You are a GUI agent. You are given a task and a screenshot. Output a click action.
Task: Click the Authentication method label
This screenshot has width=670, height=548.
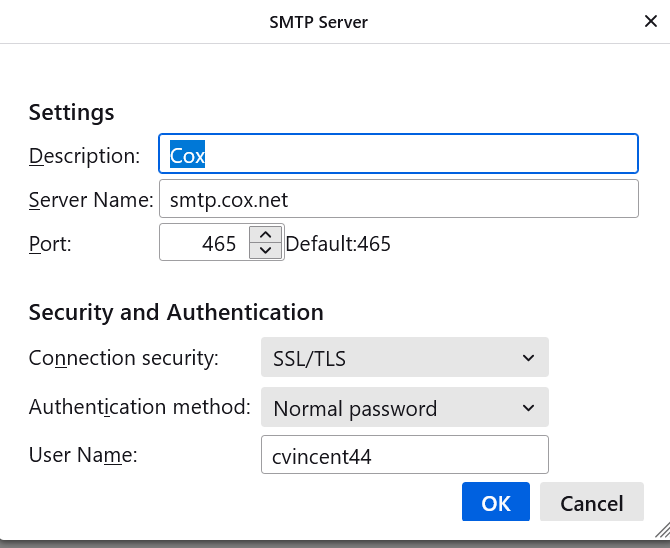(139, 407)
